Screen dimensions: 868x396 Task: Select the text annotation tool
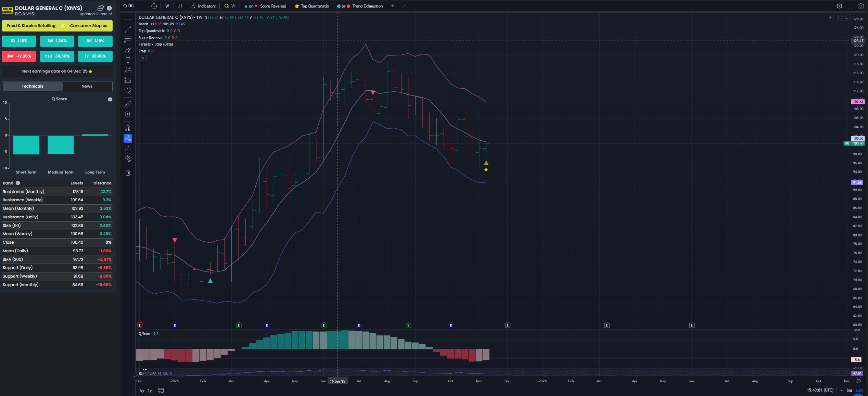[x=128, y=60]
